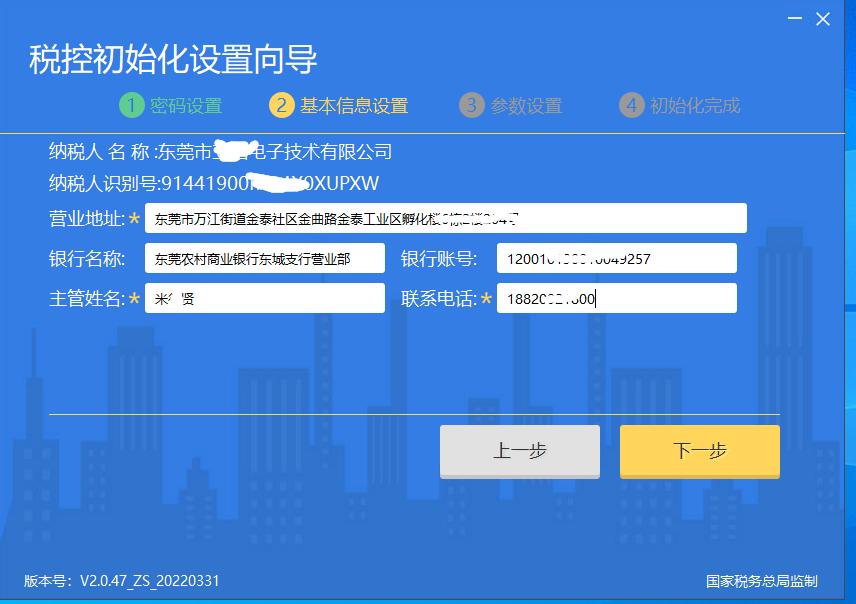Screen dimensions: 856x604
Task: Click the 下一步 button to proceed
Action: [x=699, y=451]
